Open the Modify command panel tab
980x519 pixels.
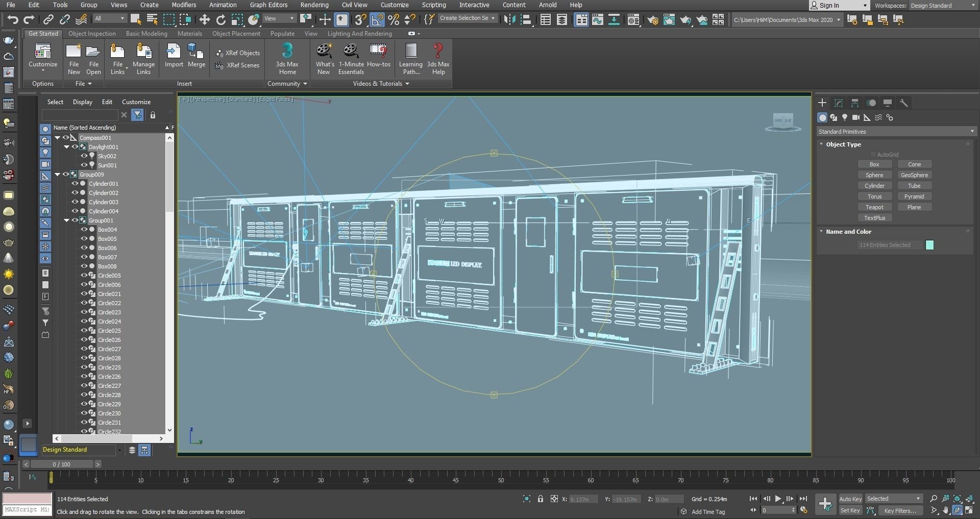[x=839, y=103]
